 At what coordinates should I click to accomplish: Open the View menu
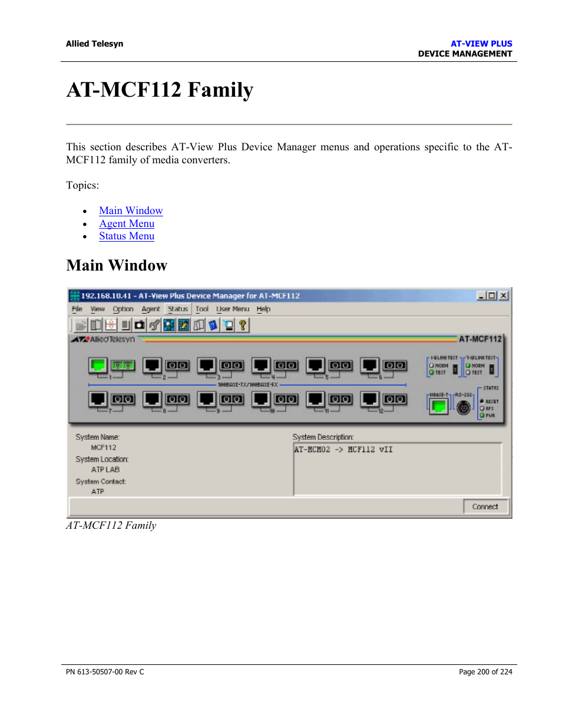[97, 309]
